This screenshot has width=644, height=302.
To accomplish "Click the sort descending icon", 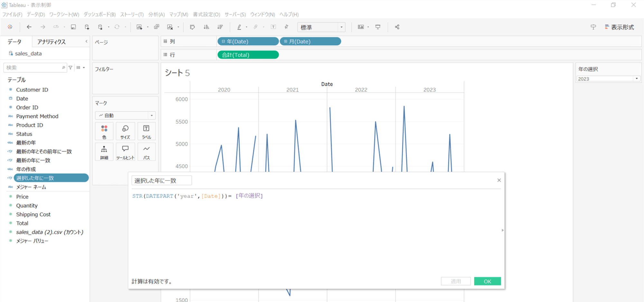I will click(x=220, y=27).
